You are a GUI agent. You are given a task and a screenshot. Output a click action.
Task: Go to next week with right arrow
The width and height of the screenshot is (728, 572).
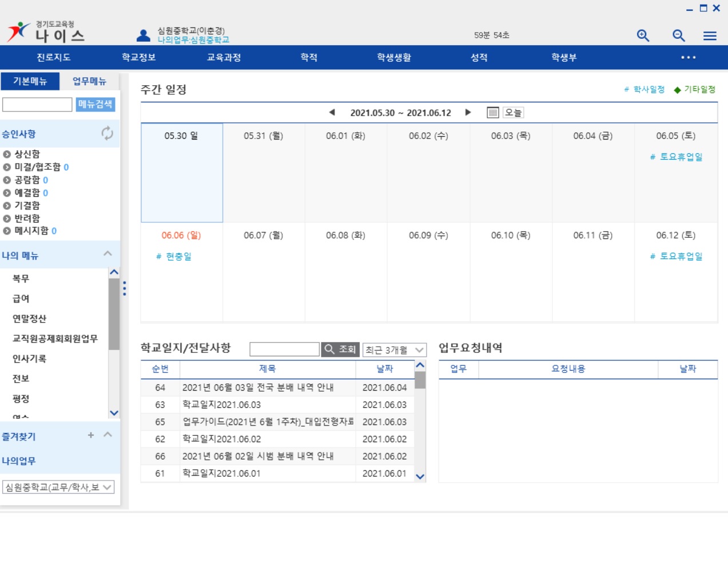(x=468, y=112)
